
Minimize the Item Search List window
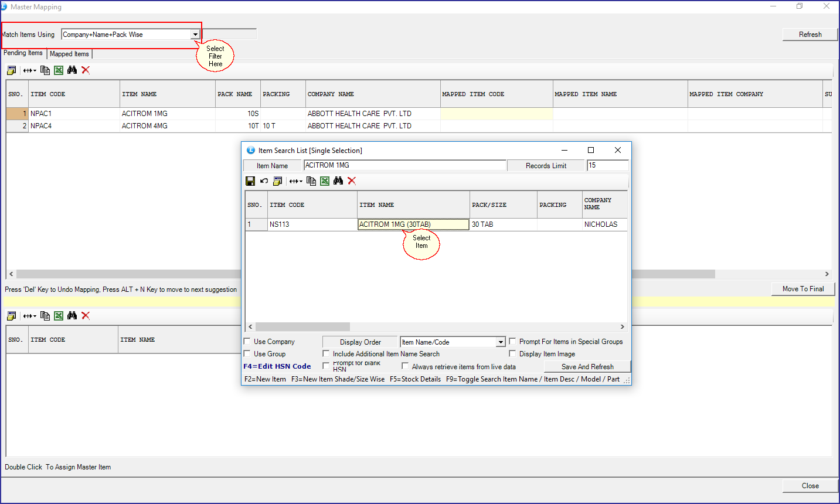[x=564, y=151]
